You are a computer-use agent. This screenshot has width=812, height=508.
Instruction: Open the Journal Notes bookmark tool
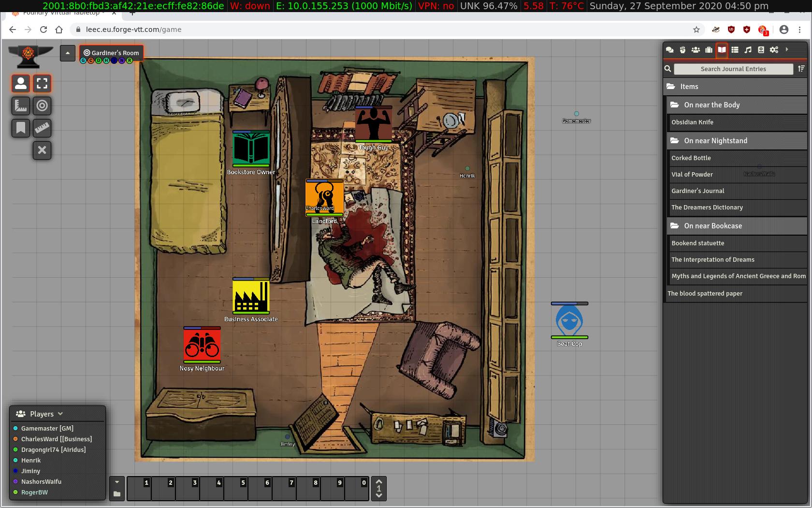click(21, 128)
